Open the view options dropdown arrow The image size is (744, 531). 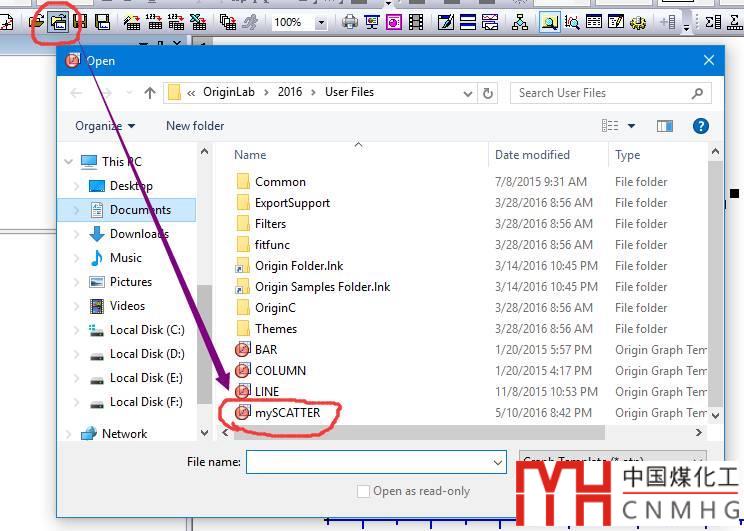coord(631,126)
